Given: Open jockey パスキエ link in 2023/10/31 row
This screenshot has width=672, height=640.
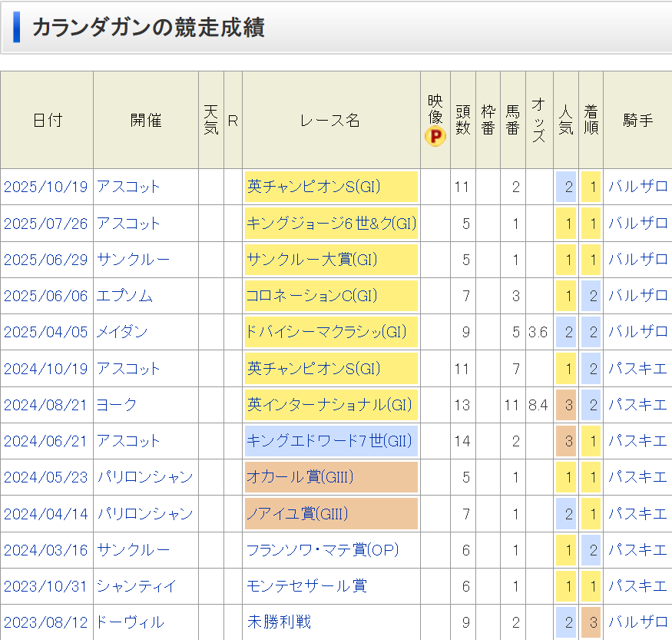Looking at the screenshot, I should pos(638,586).
